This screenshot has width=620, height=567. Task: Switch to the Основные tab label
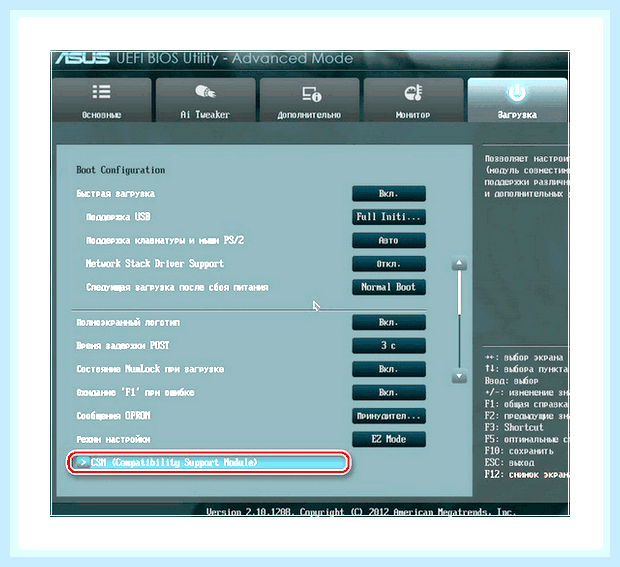tap(101, 115)
